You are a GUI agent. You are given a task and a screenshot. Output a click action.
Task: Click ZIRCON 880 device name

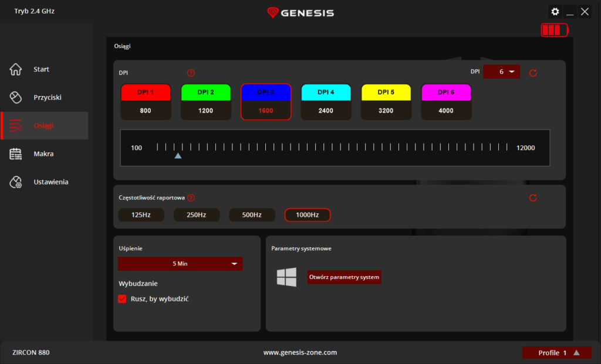point(31,352)
